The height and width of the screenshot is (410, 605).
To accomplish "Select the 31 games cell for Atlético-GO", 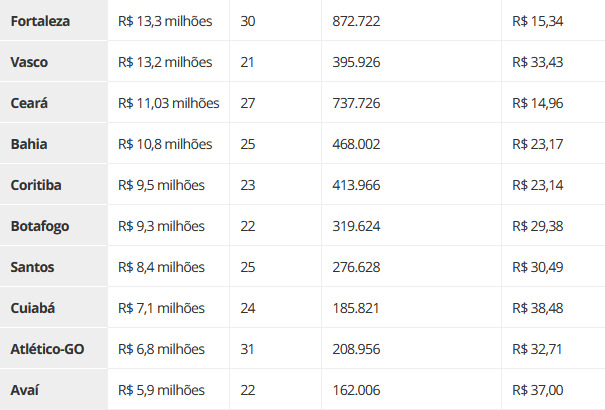I will point(275,349).
